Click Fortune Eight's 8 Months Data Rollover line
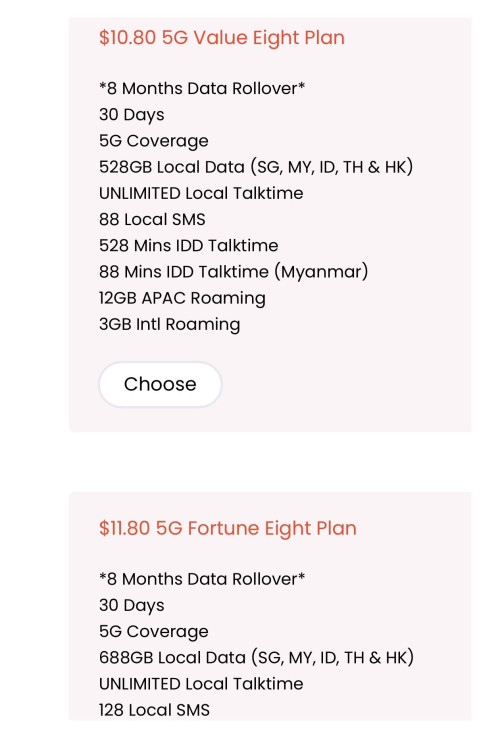The image size is (500, 753). click(202, 579)
